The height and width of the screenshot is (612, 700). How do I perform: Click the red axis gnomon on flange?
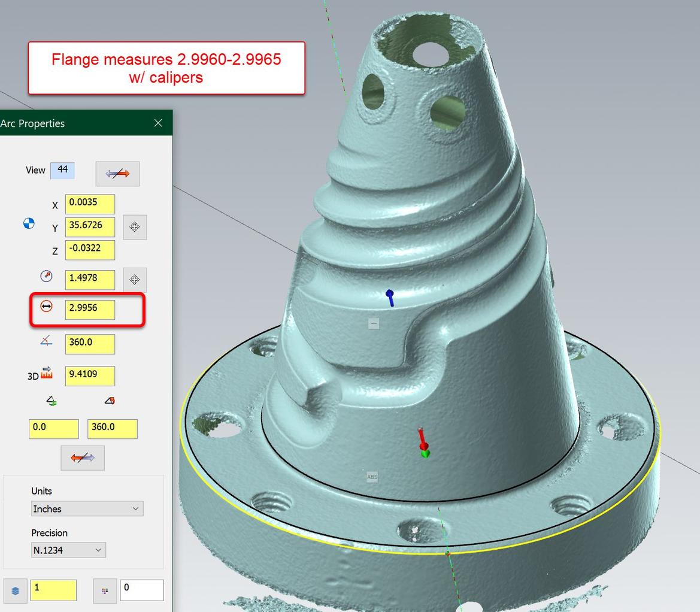pyautogui.click(x=423, y=440)
